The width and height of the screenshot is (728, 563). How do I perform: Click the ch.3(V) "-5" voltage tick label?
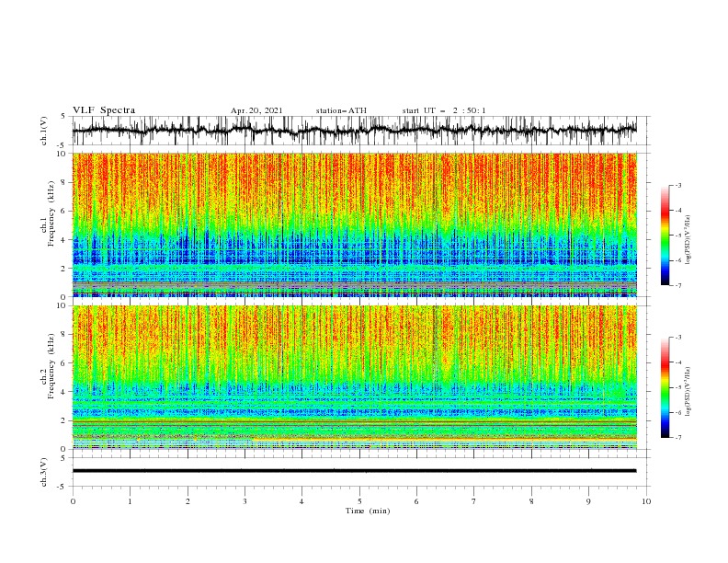point(63,487)
